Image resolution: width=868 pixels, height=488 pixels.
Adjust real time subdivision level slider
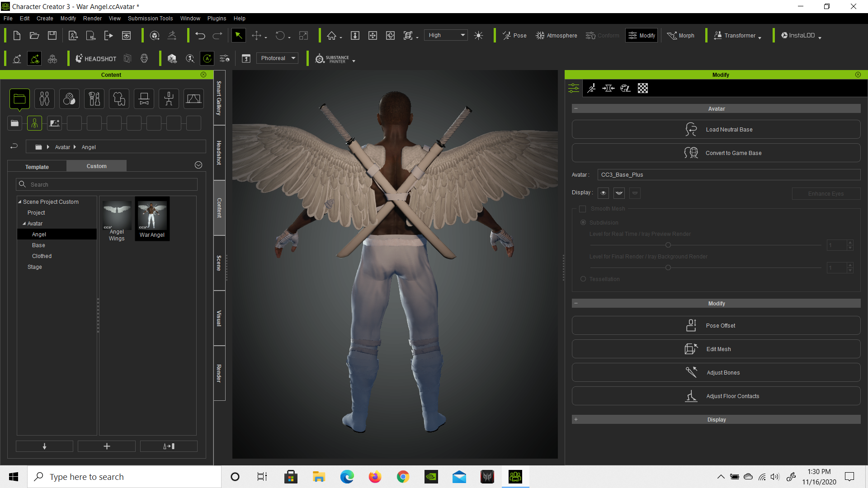[x=668, y=245]
